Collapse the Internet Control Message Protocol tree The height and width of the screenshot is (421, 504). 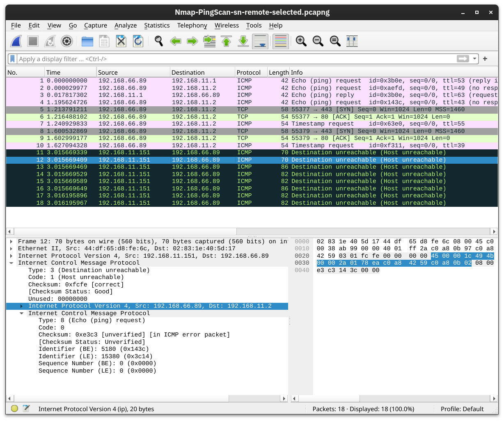(x=11, y=263)
